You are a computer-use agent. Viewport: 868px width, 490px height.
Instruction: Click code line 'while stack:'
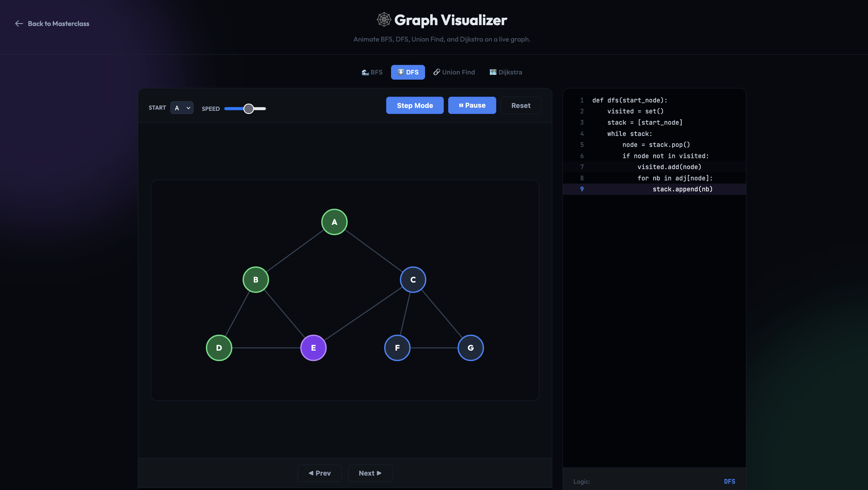pos(654,134)
